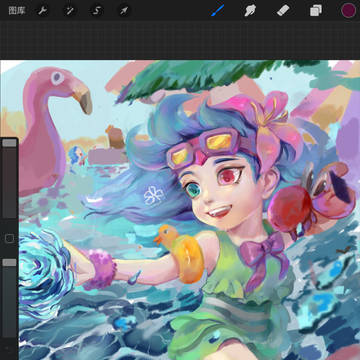Select the Smudge finger tool
Image resolution: width=360 pixels, height=360 pixels.
pos(250,10)
